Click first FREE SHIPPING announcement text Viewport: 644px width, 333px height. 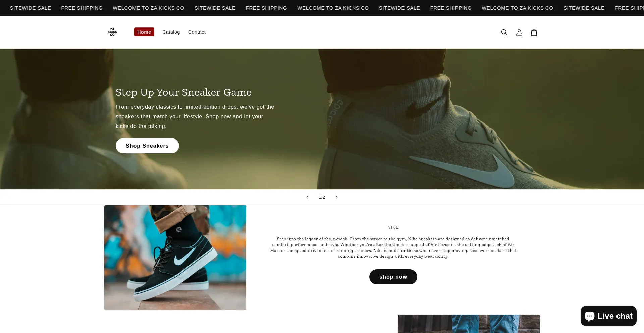coord(82,8)
